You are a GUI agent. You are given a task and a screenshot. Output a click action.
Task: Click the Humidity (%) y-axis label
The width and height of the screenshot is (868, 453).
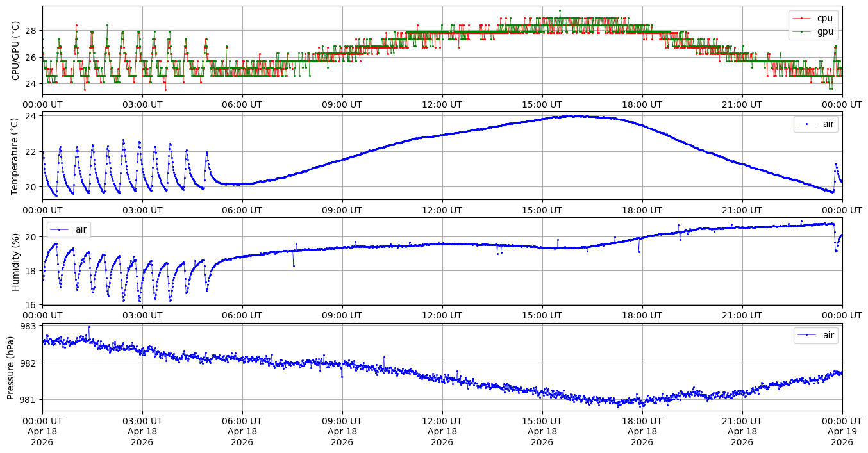16,261
